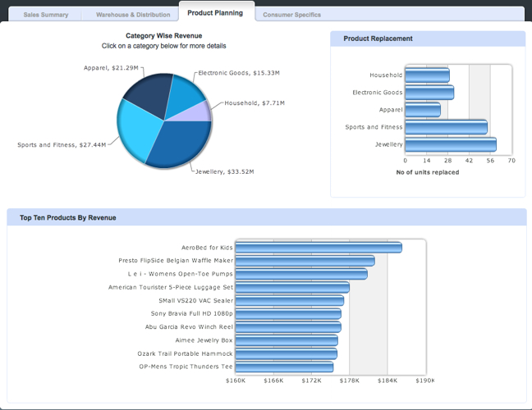This screenshot has width=532, height=410.
Task: Select the Product Planning tab
Action: [215, 13]
